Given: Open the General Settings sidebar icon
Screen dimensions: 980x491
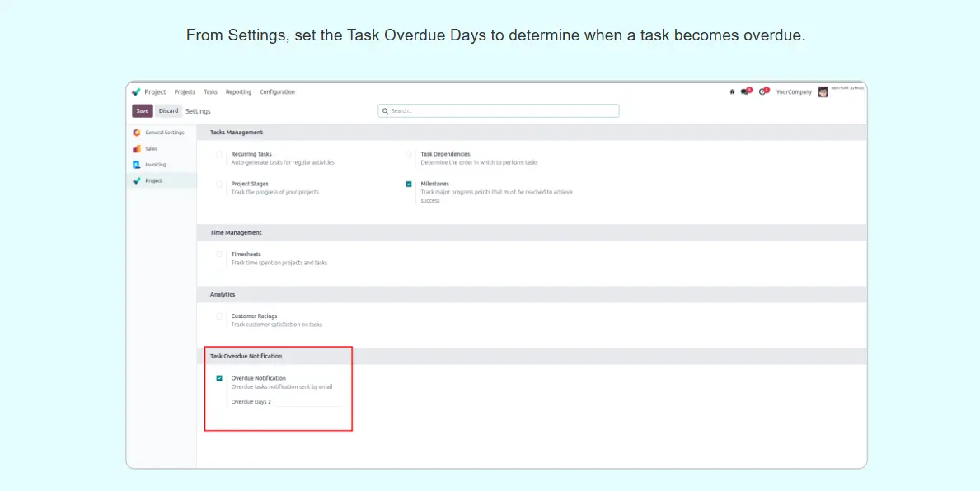Looking at the screenshot, I should click(x=137, y=133).
